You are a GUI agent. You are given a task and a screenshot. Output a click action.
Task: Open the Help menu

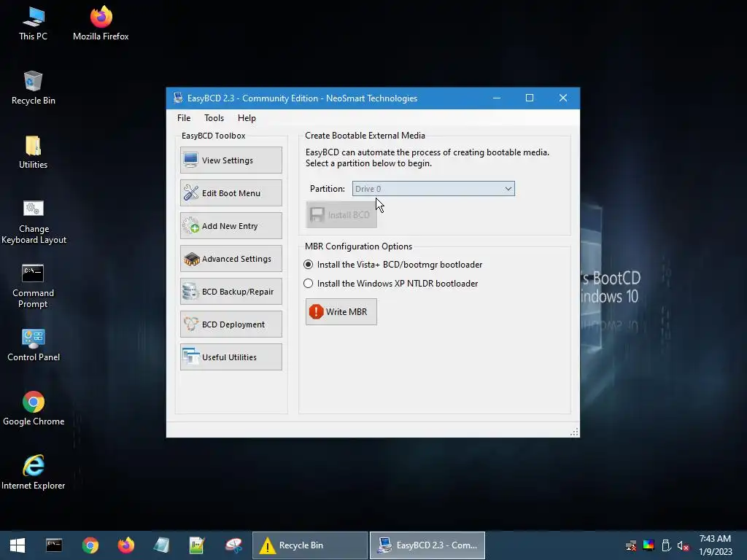click(x=247, y=118)
